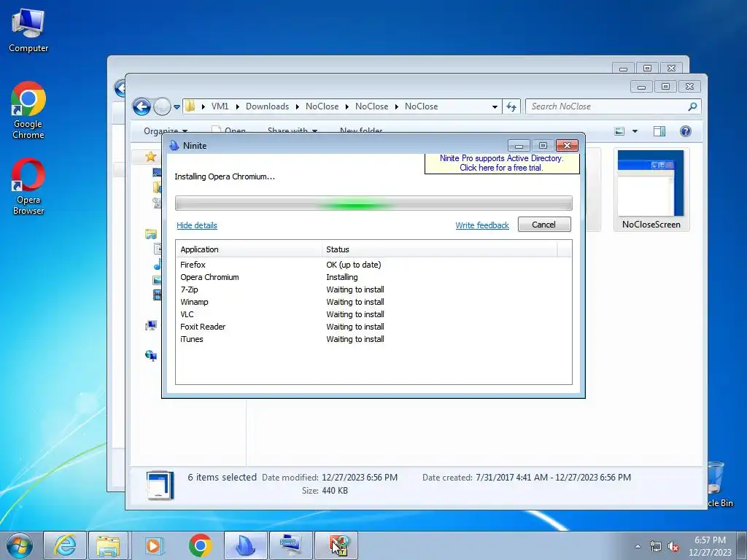The width and height of the screenshot is (747, 560).
Task: Select Downloads in the address breadcrumb
Action: 267,106
